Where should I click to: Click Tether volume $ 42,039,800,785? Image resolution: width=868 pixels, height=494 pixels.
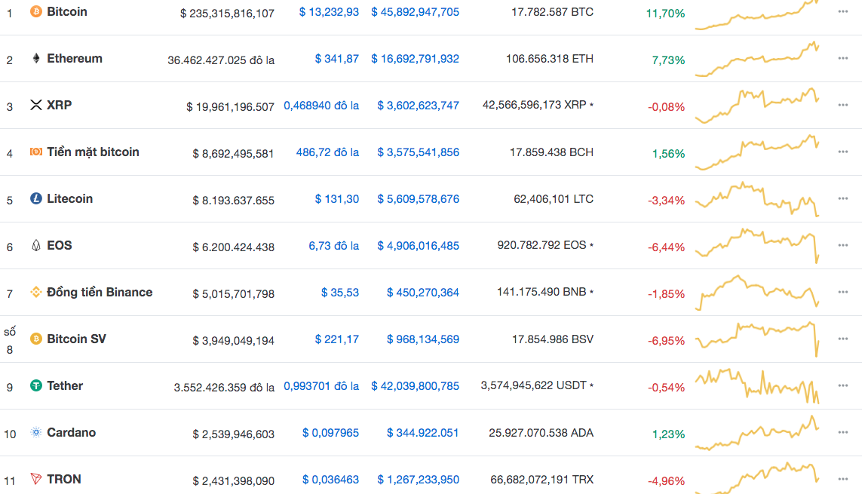tap(416, 385)
